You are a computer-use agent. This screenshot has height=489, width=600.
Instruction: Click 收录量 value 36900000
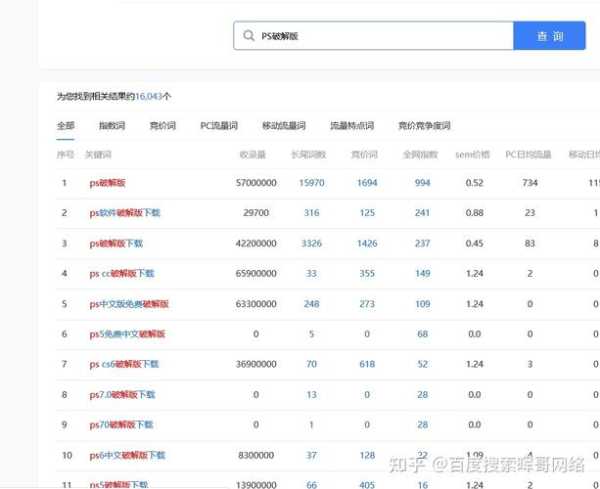point(256,364)
